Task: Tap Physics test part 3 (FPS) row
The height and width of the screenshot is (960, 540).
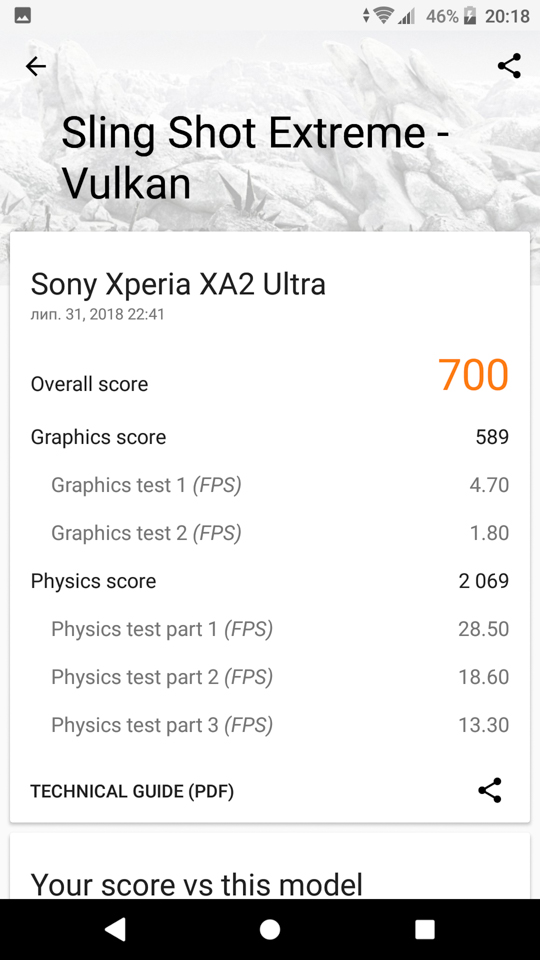Action: [280, 725]
